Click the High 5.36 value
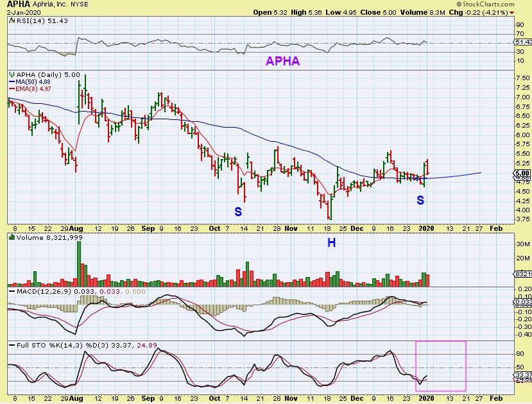Screen dimensions: 532x404 pos(306,13)
